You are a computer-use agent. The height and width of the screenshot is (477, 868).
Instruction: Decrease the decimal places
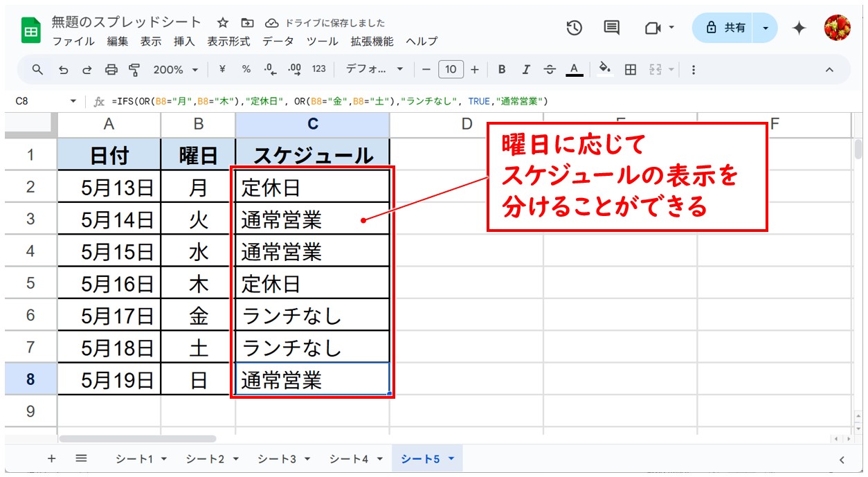point(270,69)
